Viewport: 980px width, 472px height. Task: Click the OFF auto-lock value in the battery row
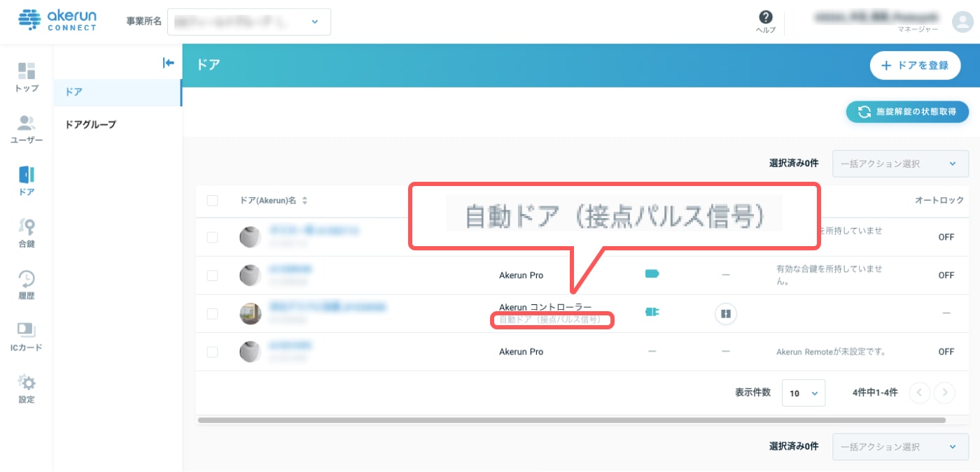tap(946, 276)
